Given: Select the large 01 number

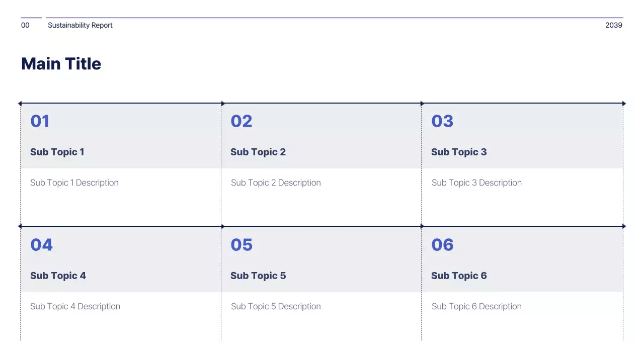Looking at the screenshot, I should pos(40,121).
